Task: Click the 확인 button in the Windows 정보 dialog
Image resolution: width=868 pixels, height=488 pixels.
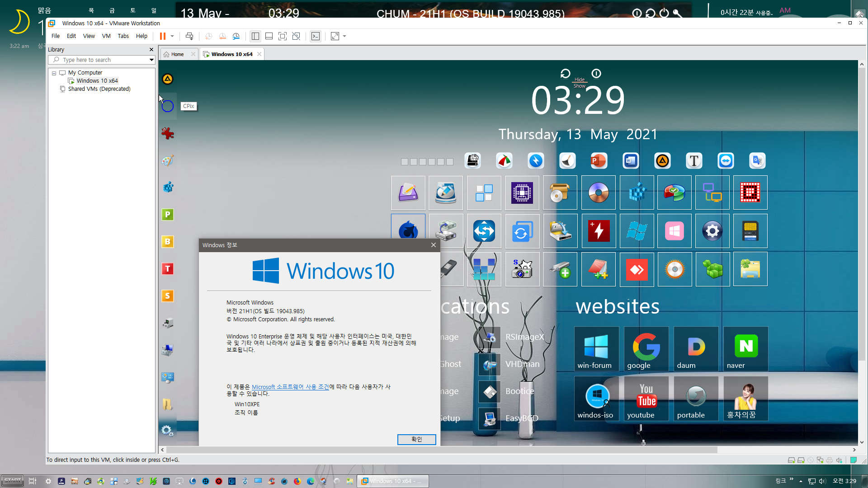Action: point(416,439)
